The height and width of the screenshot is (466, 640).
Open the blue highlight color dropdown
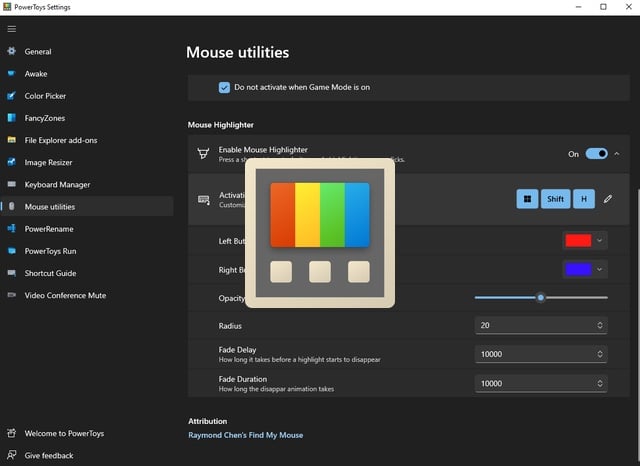tap(584, 269)
